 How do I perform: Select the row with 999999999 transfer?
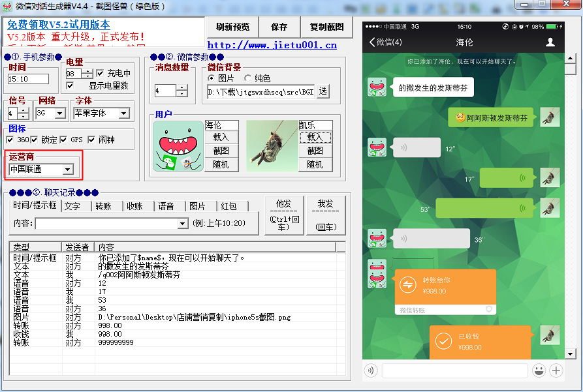click(178, 342)
